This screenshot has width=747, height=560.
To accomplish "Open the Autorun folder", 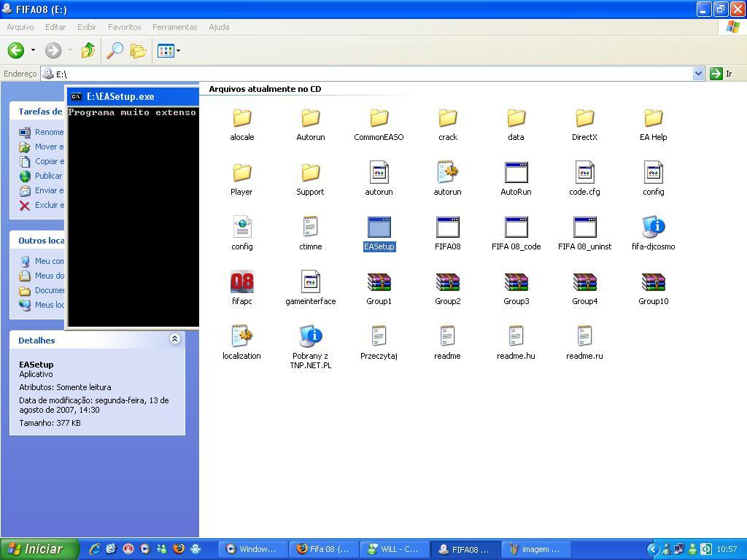I will pos(311,125).
